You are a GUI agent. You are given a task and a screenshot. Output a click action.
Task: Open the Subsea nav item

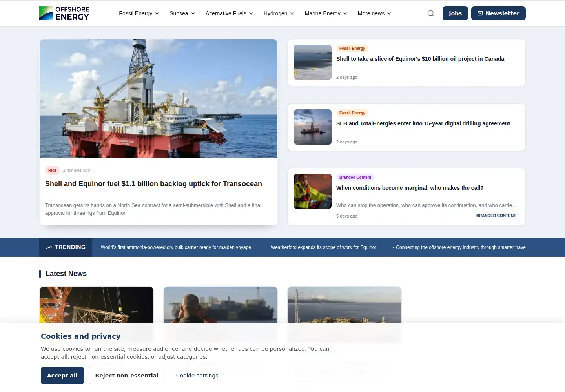tap(179, 13)
